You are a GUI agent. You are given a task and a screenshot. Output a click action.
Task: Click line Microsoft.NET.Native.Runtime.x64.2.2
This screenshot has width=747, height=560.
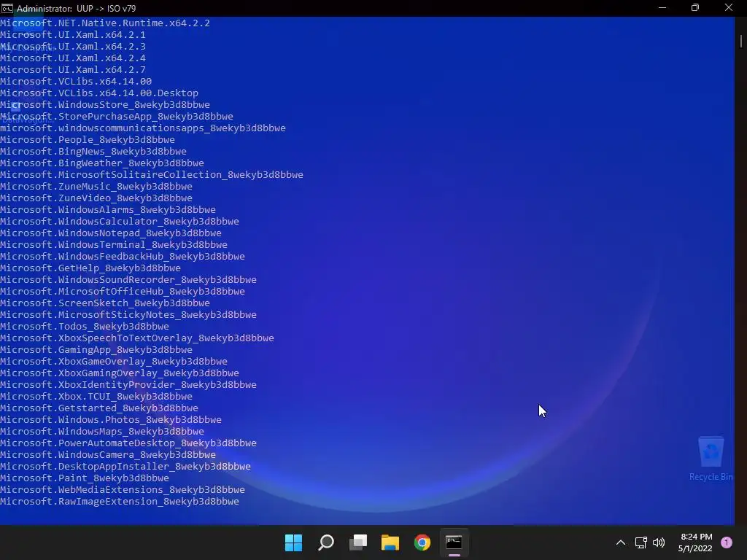click(x=105, y=23)
